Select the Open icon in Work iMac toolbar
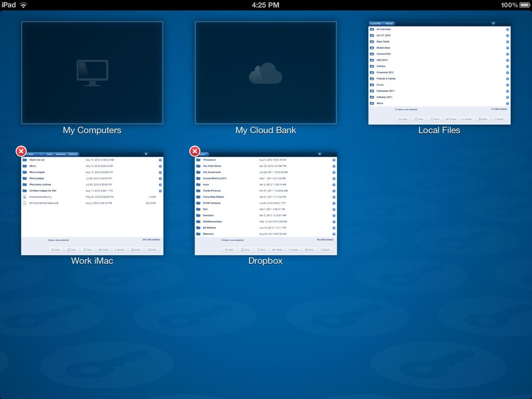The image size is (532, 399). [55, 250]
